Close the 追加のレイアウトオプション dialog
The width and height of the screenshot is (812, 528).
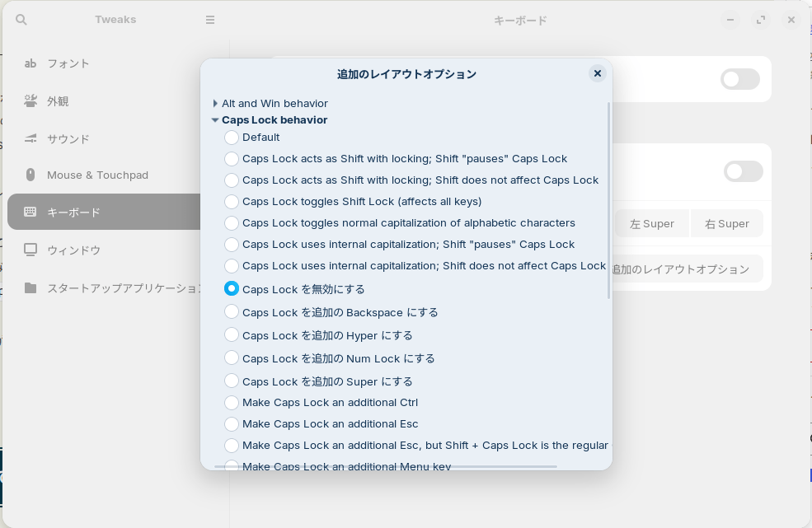point(597,73)
